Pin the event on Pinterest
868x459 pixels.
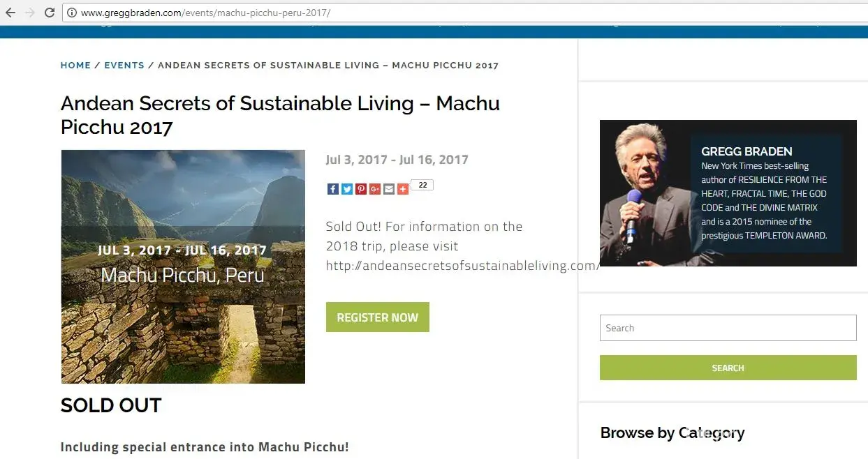pyautogui.click(x=360, y=188)
